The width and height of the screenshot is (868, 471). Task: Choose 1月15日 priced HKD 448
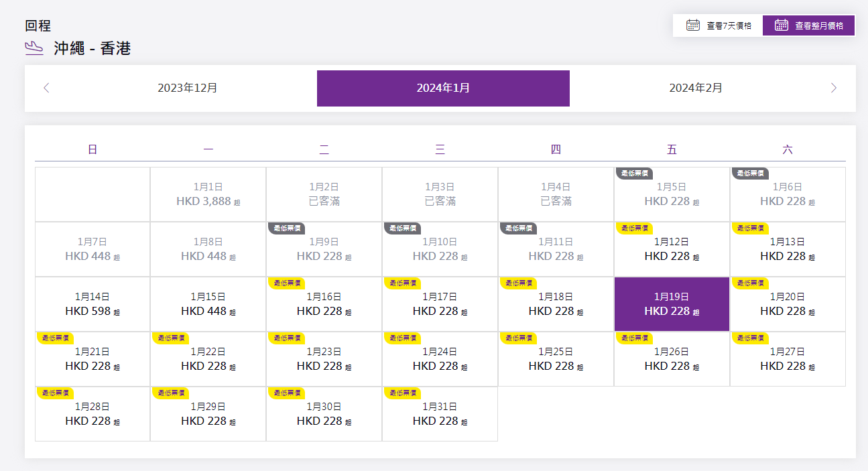[x=208, y=304]
